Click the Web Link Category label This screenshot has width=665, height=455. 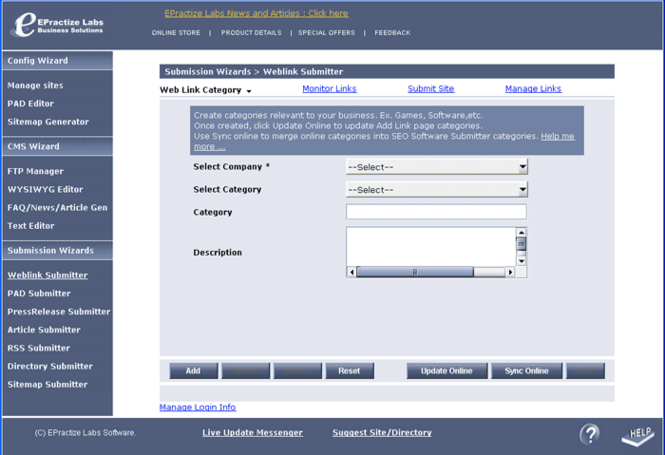pyautogui.click(x=200, y=90)
